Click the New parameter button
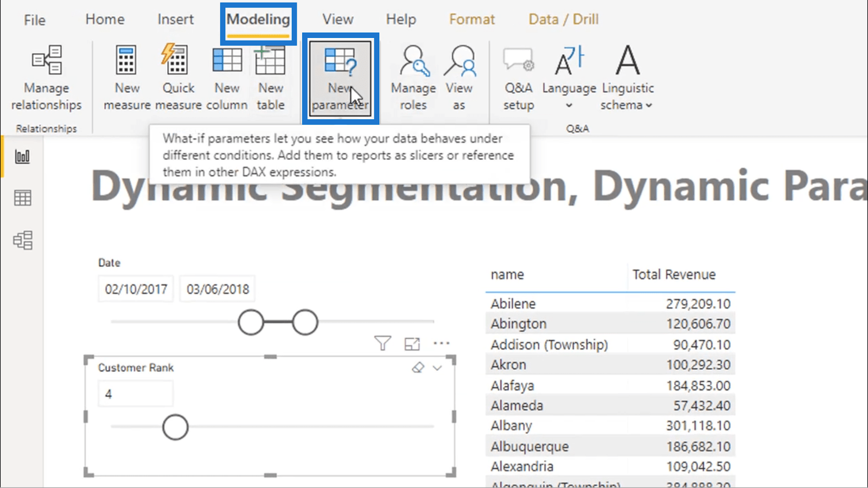This screenshot has height=488, width=868. (x=340, y=79)
